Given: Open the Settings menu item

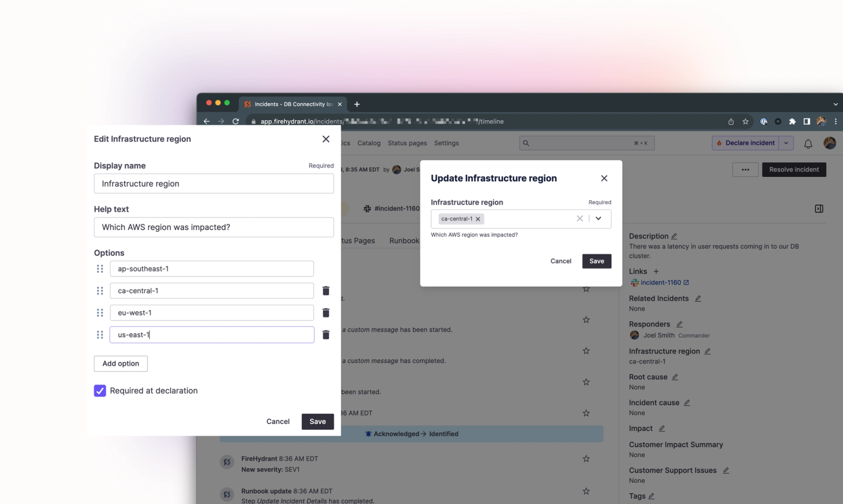Looking at the screenshot, I should pos(446,143).
